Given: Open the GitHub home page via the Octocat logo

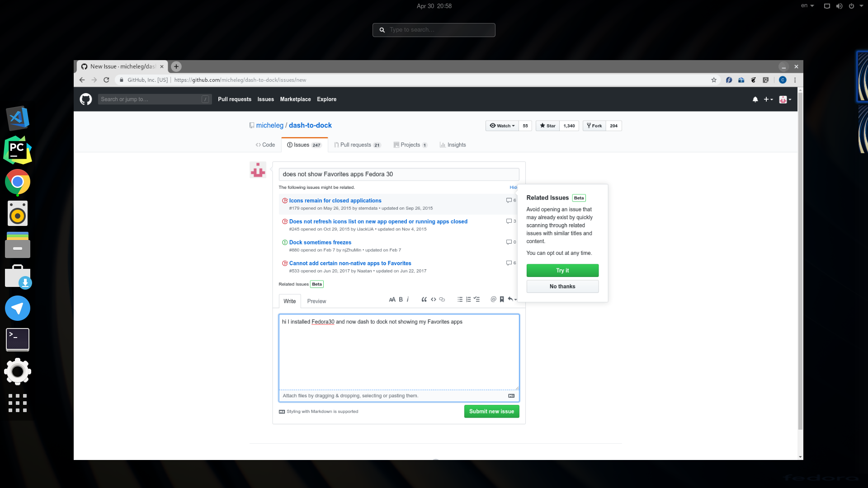Looking at the screenshot, I should pyautogui.click(x=85, y=99).
